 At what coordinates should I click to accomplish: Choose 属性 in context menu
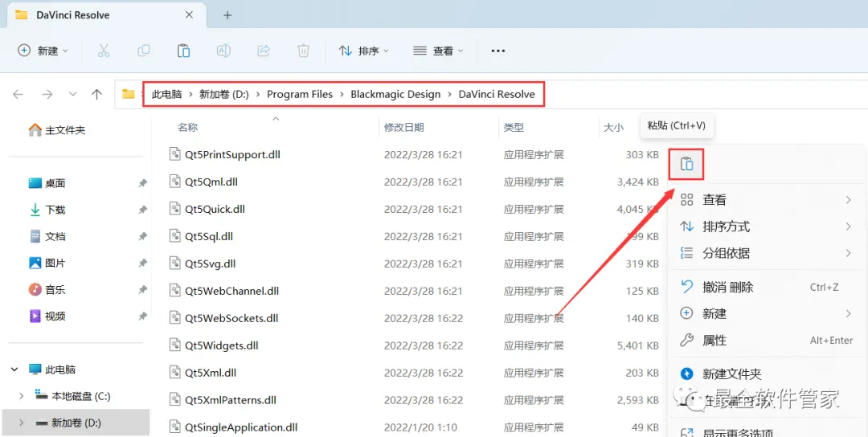766,340
